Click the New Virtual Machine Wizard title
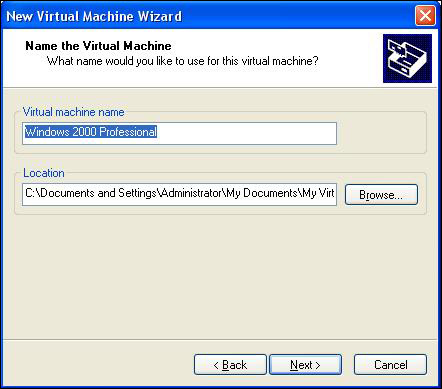Screen dimensions: 442x389 [94, 16]
